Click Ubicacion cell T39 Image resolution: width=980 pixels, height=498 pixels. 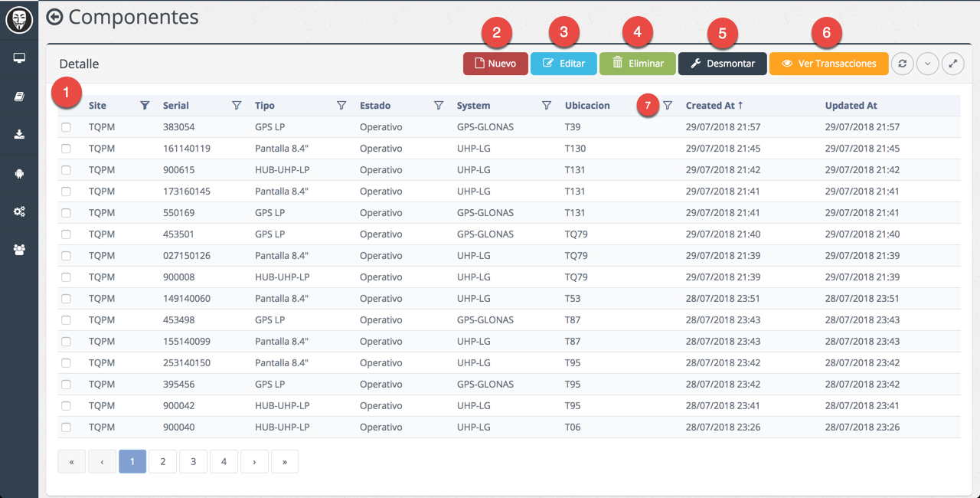[x=573, y=127]
